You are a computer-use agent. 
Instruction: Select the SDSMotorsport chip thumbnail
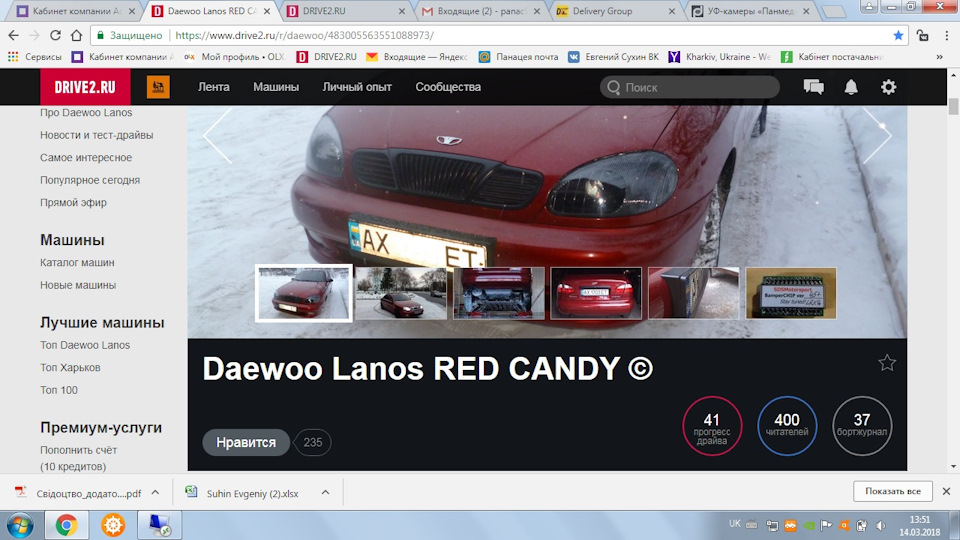click(791, 293)
